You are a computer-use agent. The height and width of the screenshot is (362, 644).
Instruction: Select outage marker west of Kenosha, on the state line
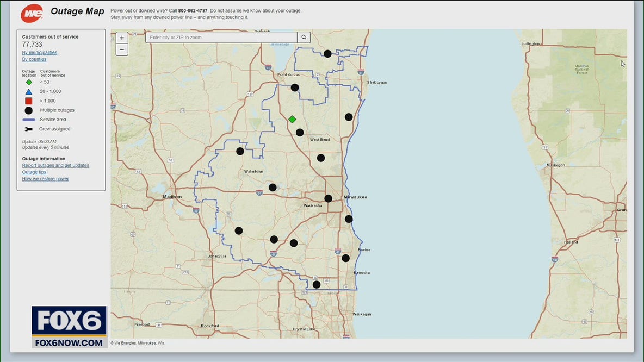(316, 284)
